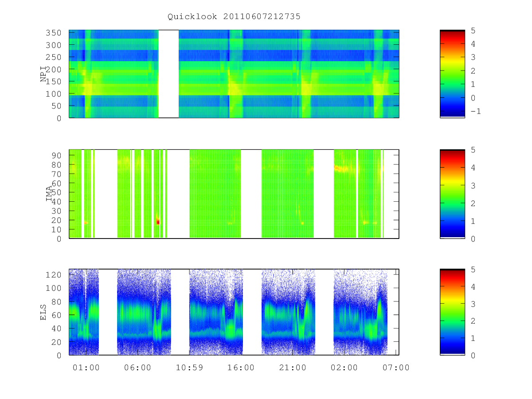The height and width of the screenshot is (399, 532).
Task: Select the ELS axis label
Action: coord(44,312)
